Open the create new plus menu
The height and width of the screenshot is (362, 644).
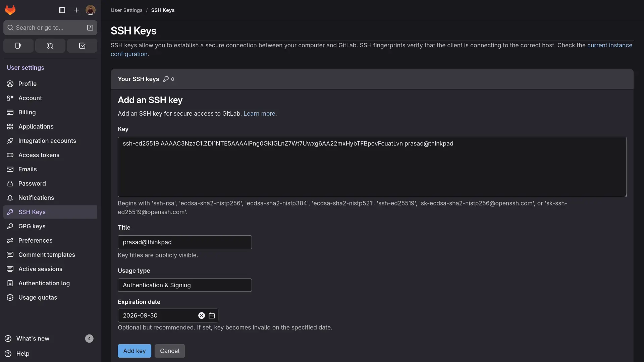(76, 10)
